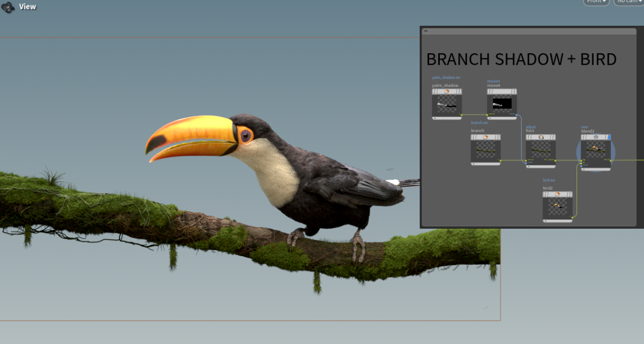Toggle the display flag on hsv1 node
This screenshot has width=644, height=344.
[x=553, y=137]
